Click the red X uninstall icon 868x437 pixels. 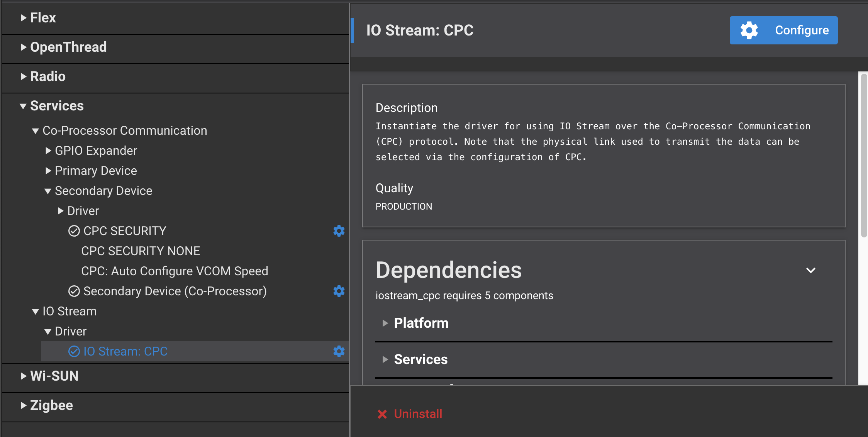382,414
